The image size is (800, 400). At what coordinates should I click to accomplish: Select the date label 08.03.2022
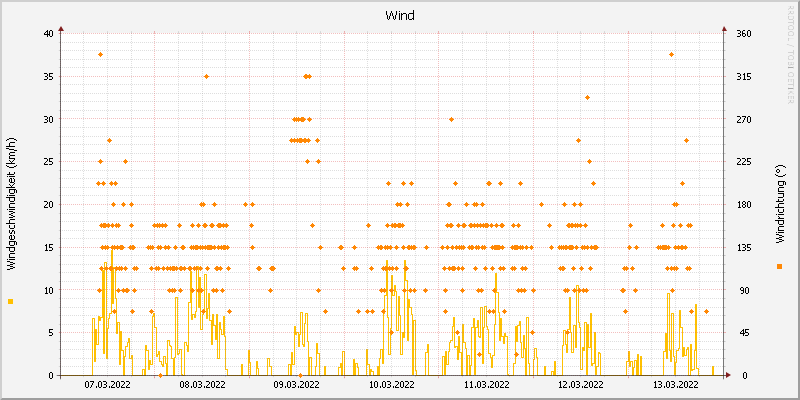pos(202,385)
